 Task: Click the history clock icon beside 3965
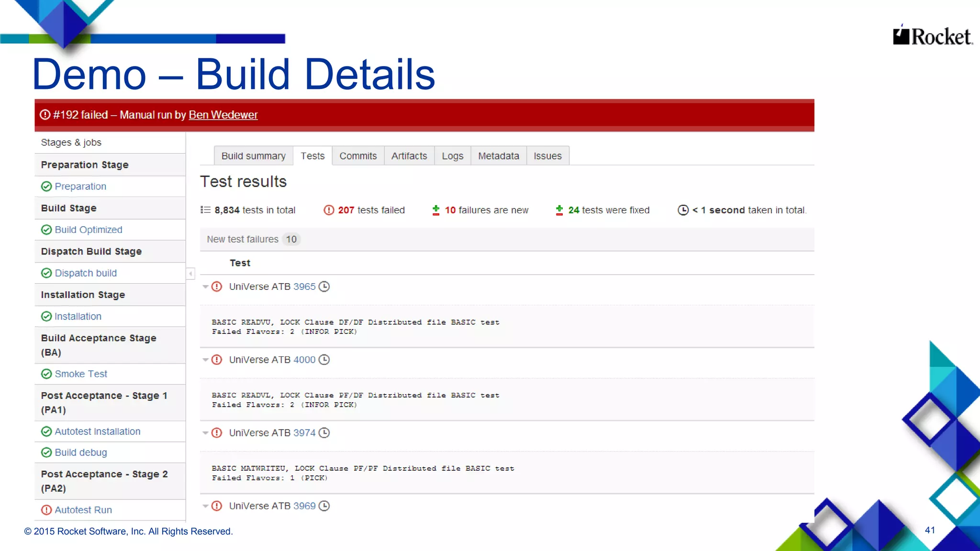(324, 287)
